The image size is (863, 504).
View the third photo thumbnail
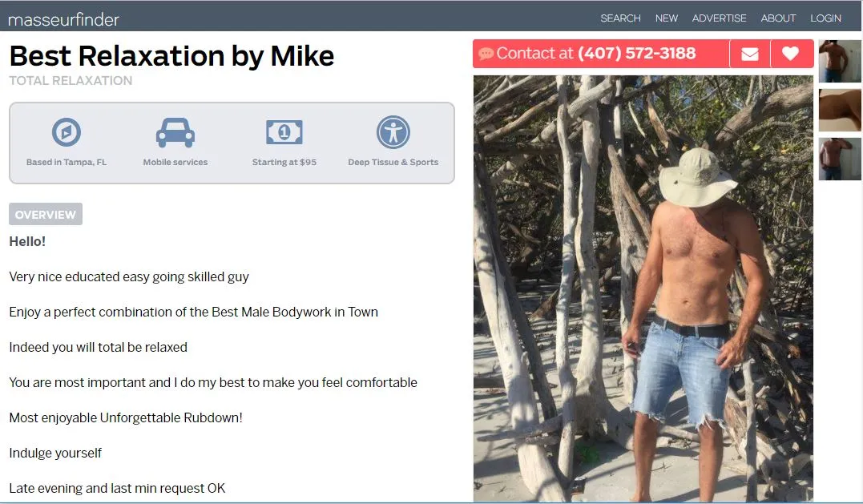tap(839, 159)
